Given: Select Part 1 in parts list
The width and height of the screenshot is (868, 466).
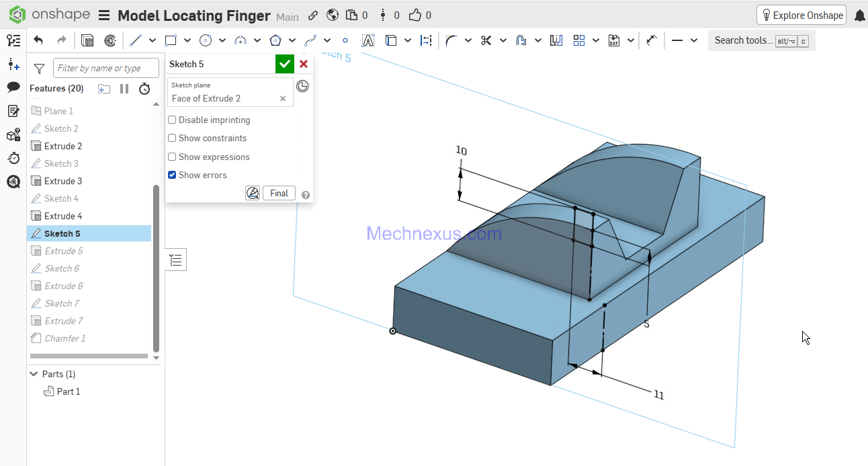Looking at the screenshot, I should pyautogui.click(x=68, y=391).
